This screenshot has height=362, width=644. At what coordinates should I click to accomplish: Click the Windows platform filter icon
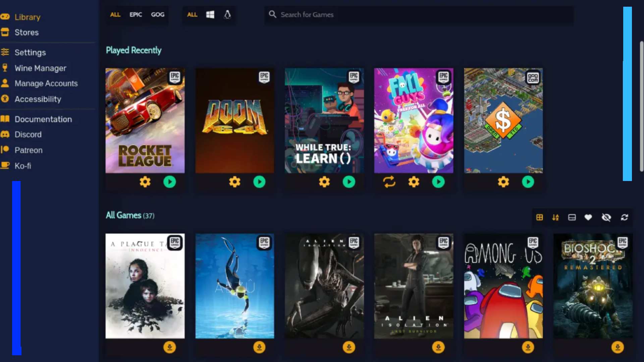[x=210, y=15]
